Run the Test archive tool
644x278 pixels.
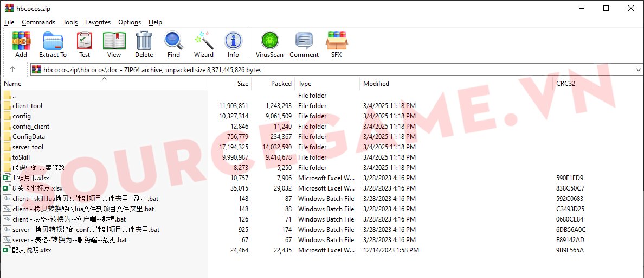click(x=85, y=44)
